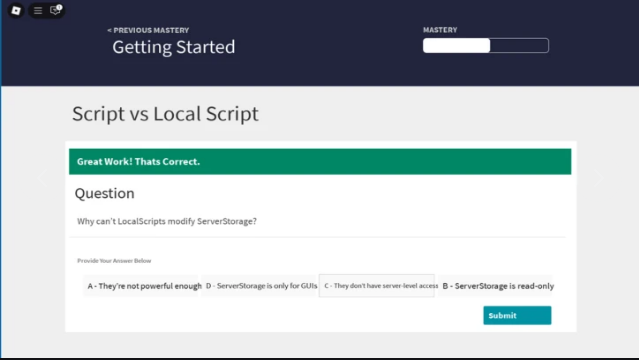Go to Previous Mastery link
The image size is (639, 360).
click(x=148, y=30)
